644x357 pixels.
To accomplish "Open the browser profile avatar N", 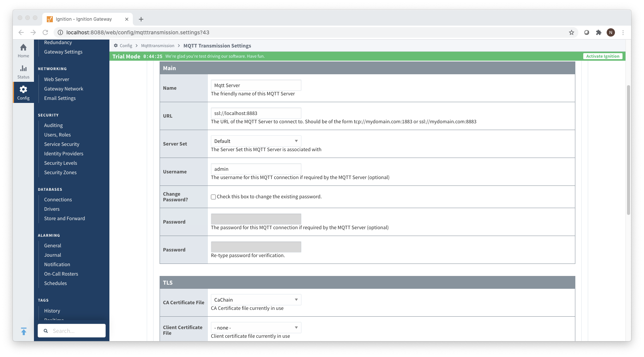I will [x=611, y=32].
